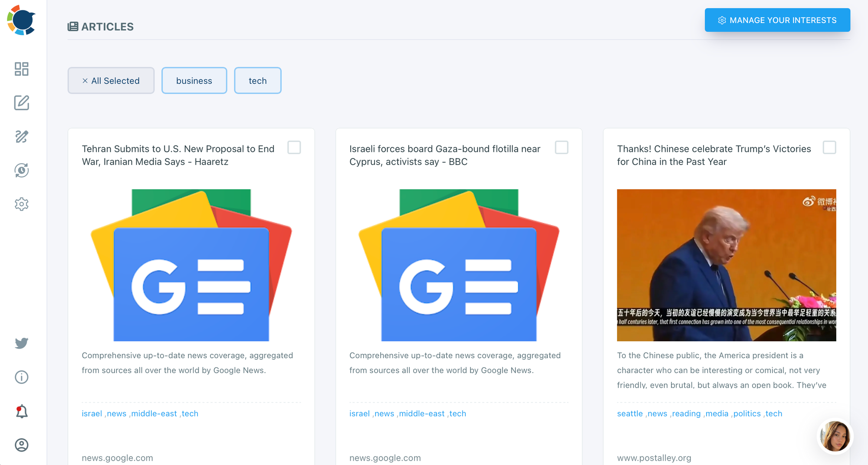Click description text on Chinese celebrate card

tap(722, 370)
